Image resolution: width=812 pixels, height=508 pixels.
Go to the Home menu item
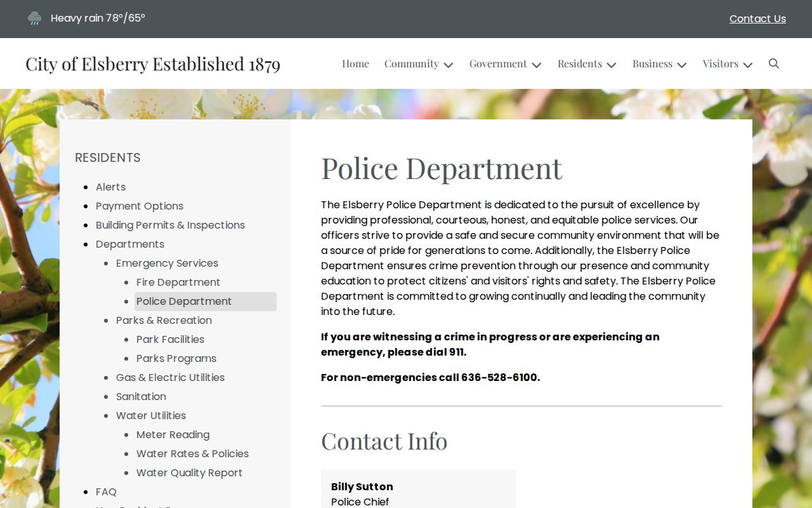coord(355,63)
